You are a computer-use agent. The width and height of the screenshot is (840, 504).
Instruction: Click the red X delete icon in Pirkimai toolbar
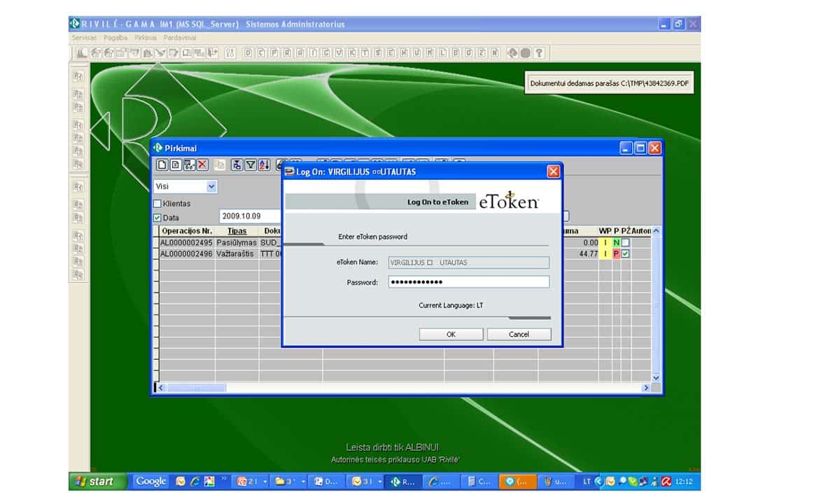[x=202, y=165]
